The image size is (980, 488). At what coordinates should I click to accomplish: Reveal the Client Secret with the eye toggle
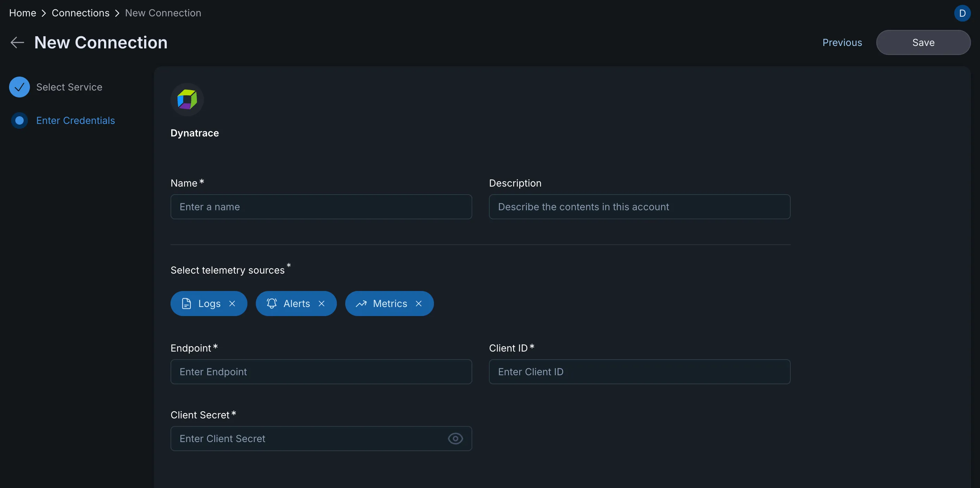point(455,438)
